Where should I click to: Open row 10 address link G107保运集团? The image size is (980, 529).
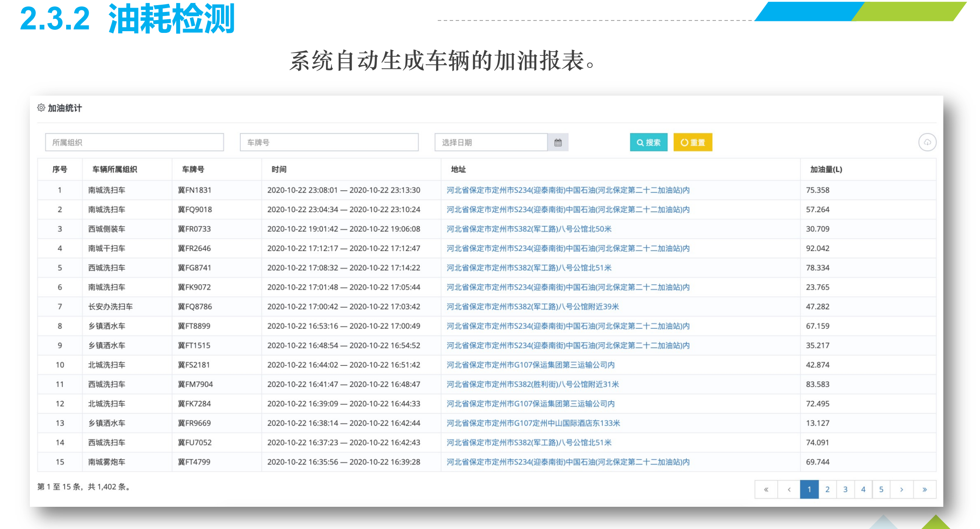pyautogui.click(x=530, y=365)
